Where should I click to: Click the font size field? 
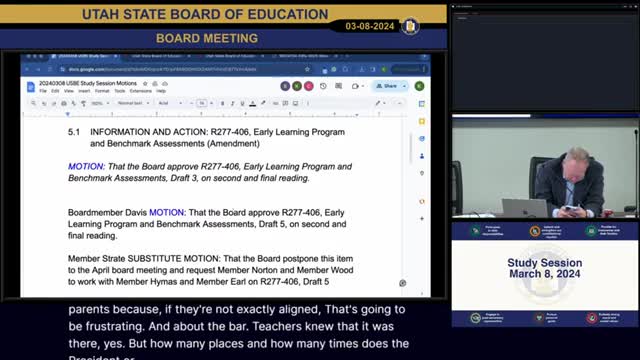pyautogui.click(x=201, y=103)
